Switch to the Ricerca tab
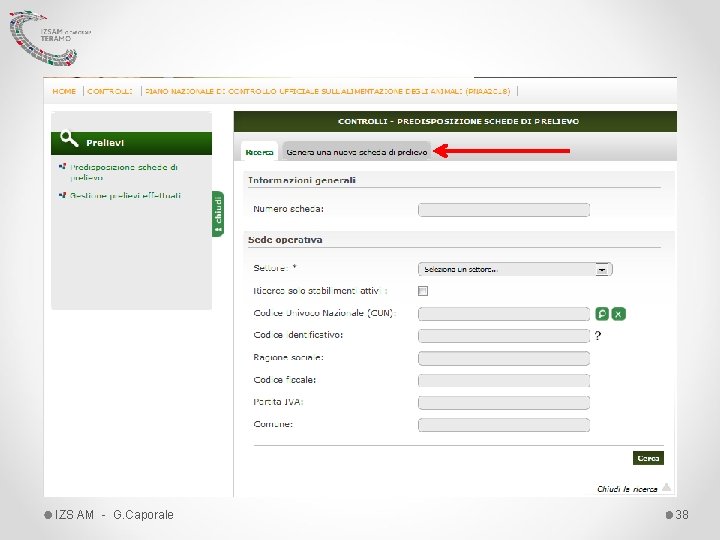This screenshot has height=540, width=720. (x=259, y=152)
